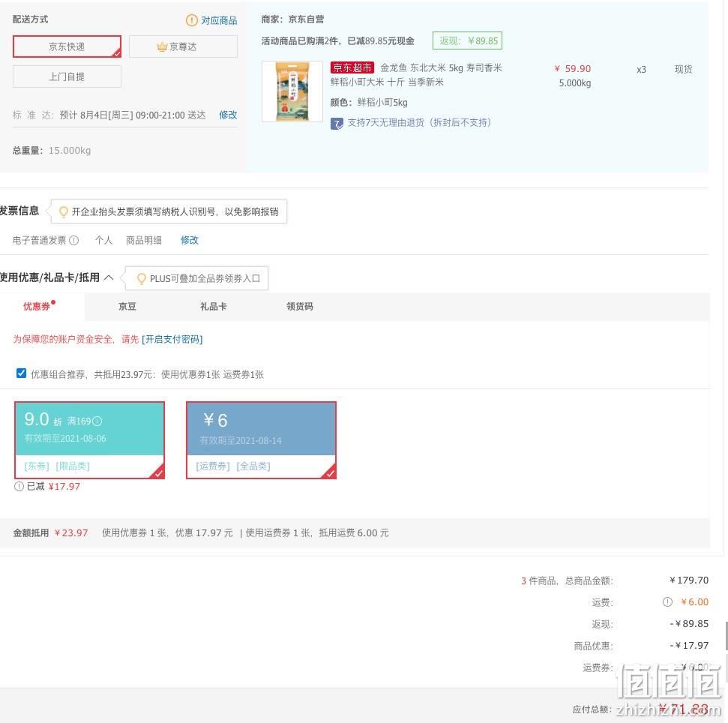Screen dimensions: 728x723
Task: Click the 现货 stock status
Action: coord(684,69)
